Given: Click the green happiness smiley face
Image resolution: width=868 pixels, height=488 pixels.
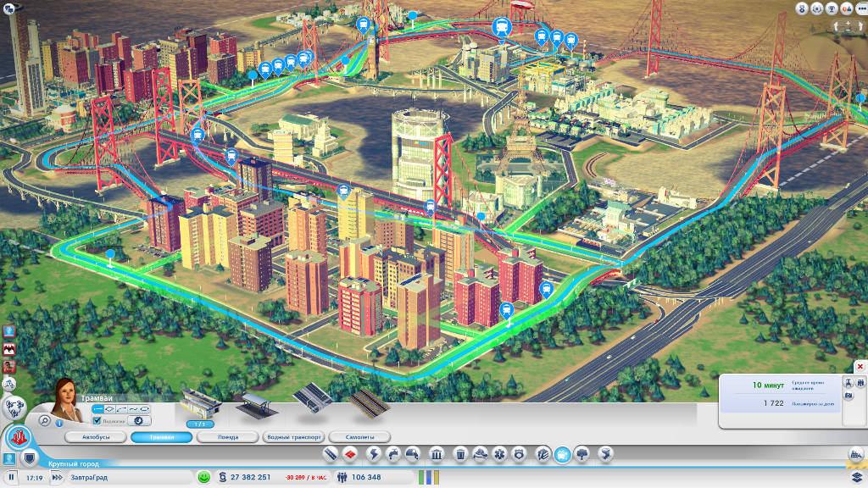Looking at the screenshot, I should [204, 477].
